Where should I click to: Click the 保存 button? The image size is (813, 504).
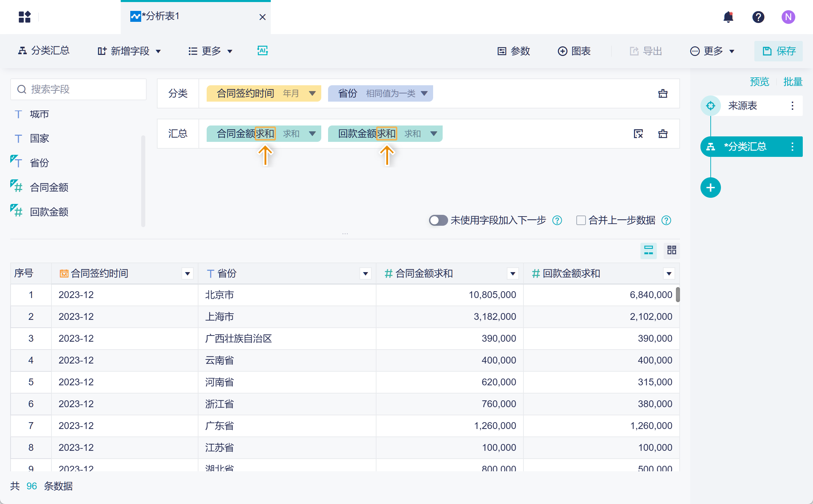(779, 51)
